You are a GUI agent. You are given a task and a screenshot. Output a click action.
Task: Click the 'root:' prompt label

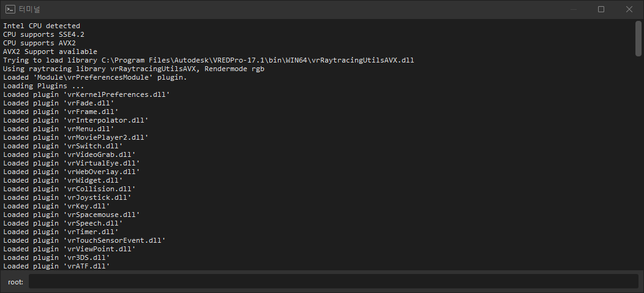click(x=16, y=281)
